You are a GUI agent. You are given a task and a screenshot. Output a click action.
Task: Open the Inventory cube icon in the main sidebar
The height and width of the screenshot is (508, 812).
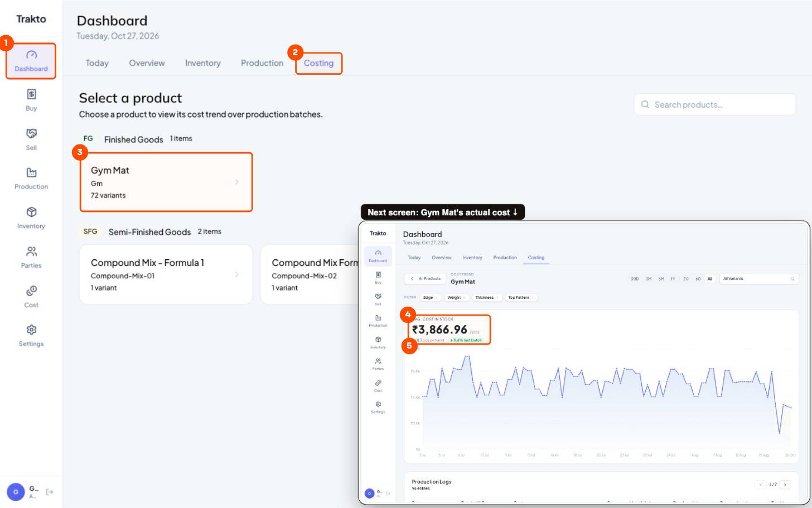coord(31,212)
